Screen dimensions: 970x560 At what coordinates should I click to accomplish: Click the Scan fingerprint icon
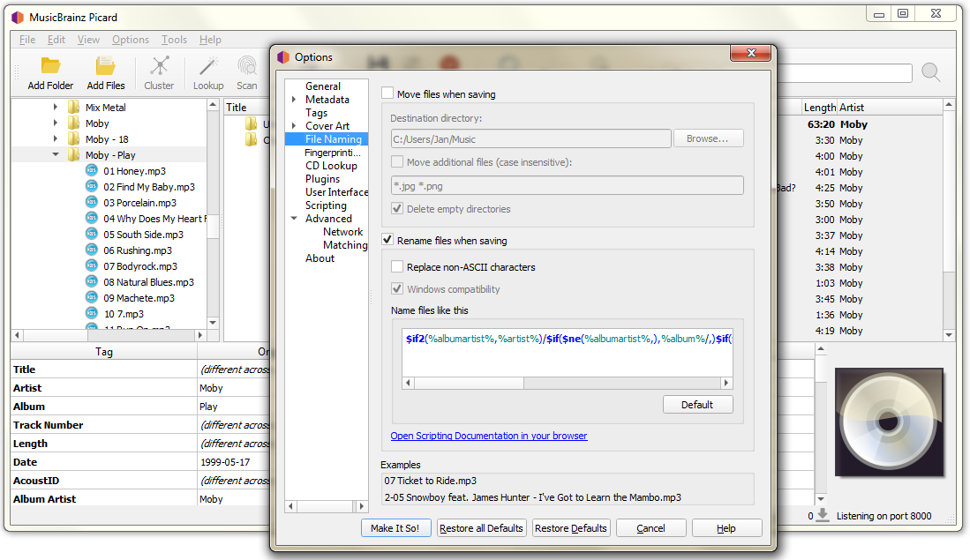(247, 65)
